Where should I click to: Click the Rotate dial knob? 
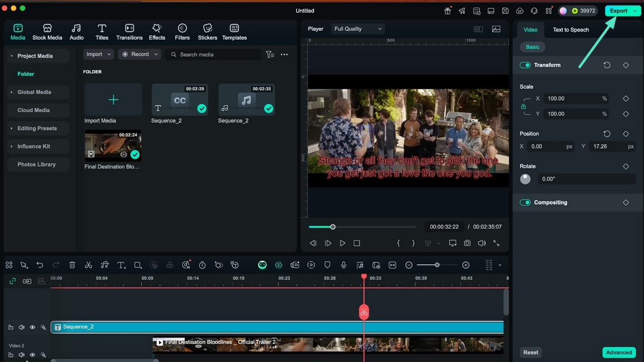tap(525, 179)
